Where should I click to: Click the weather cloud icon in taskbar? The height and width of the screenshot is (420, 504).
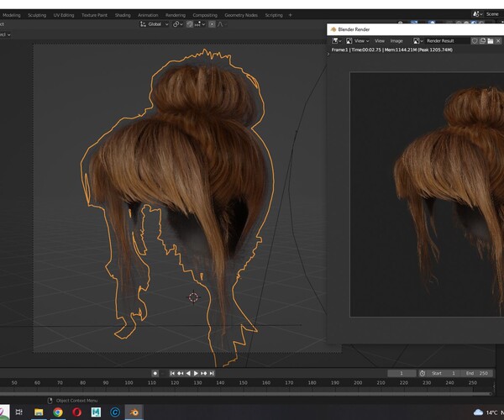478,412
